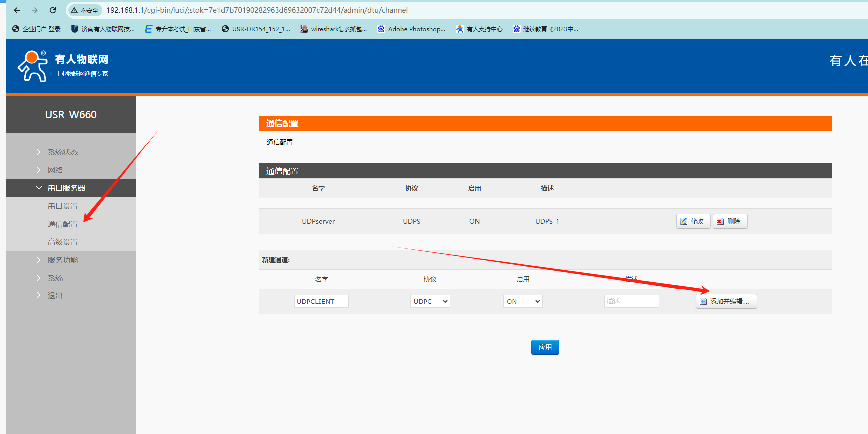Delete UDPserver with the 删除 button

tap(730, 221)
